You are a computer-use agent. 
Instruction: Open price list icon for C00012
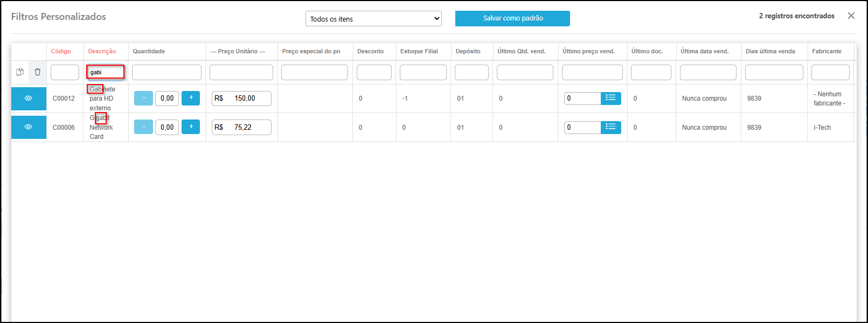[610, 98]
